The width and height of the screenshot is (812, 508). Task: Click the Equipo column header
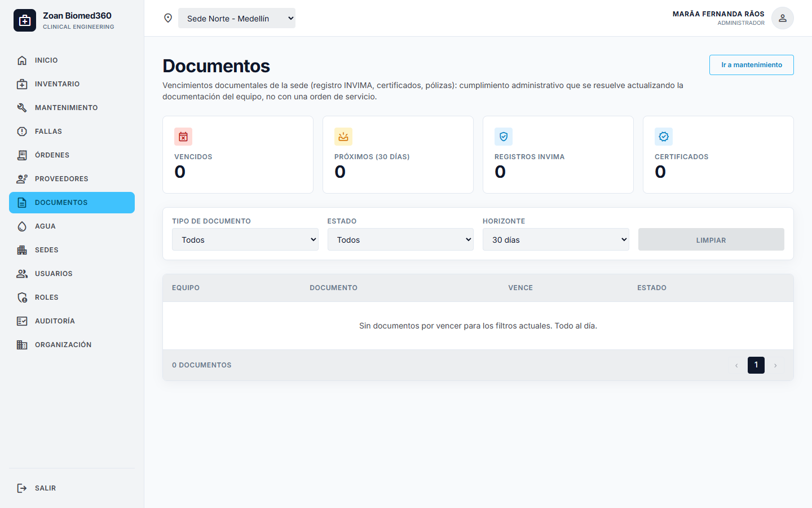pyautogui.click(x=186, y=288)
